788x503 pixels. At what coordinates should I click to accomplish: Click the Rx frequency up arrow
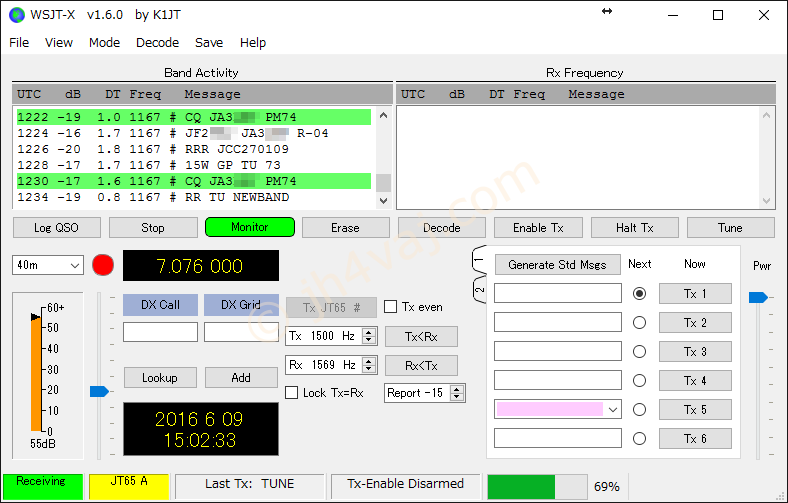click(369, 361)
